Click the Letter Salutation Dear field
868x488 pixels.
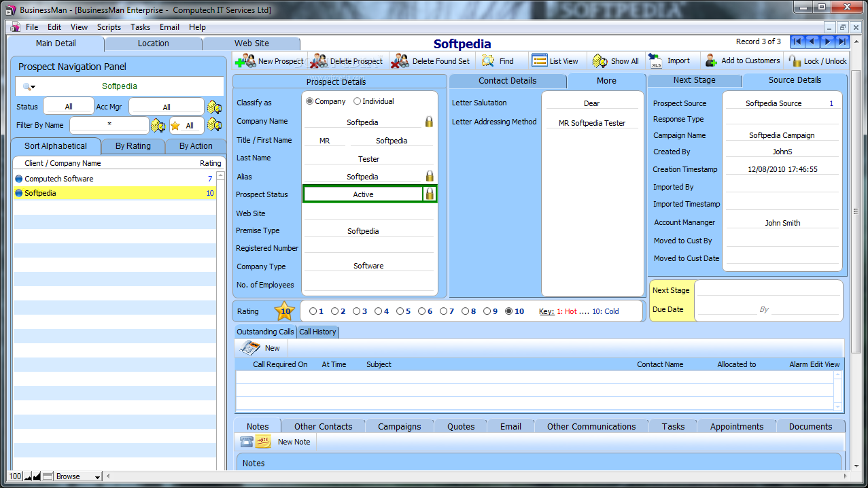592,103
